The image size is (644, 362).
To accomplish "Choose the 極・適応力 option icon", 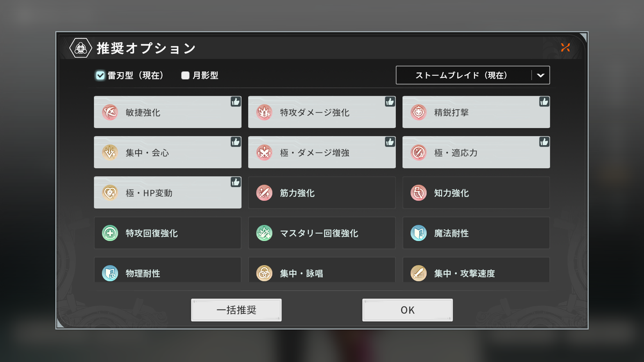I will coord(419,153).
